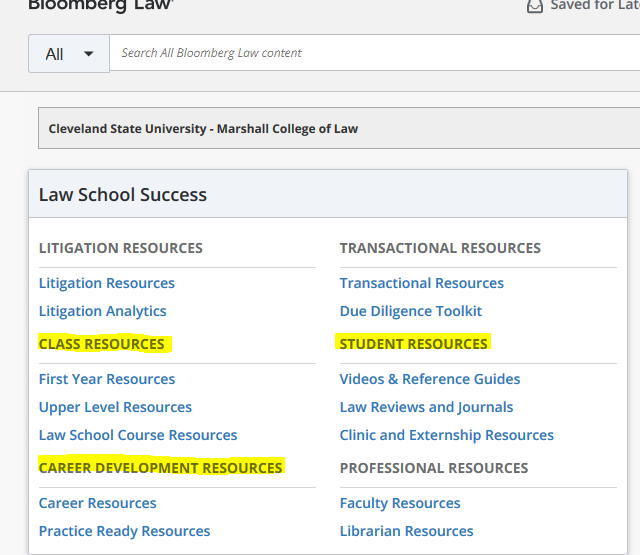Image resolution: width=640 pixels, height=555 pixels.
Task: Click the CAREER DEVELOPMENT RESOURCES heading
Action: click(x=160, y=468)
